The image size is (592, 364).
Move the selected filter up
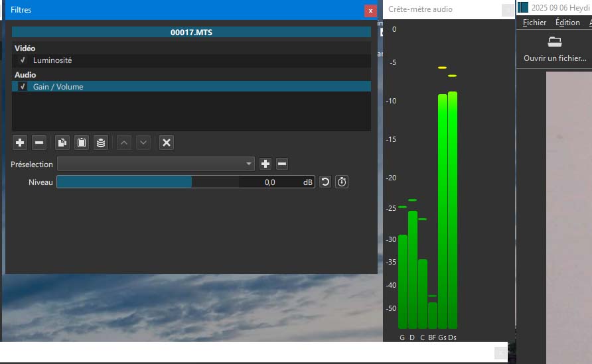coord(124,143)
